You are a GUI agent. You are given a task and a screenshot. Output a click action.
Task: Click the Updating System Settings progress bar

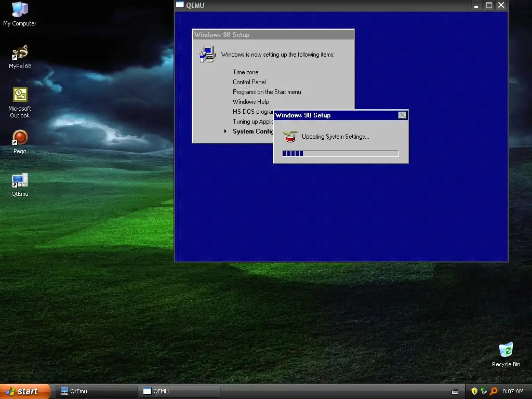340,153
